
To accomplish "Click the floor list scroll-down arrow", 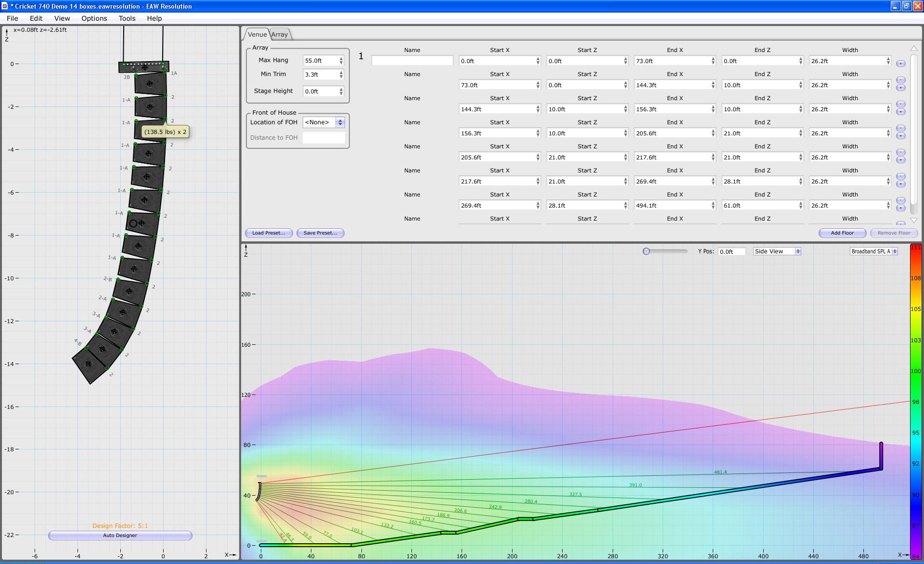I will tap(913, 220).
